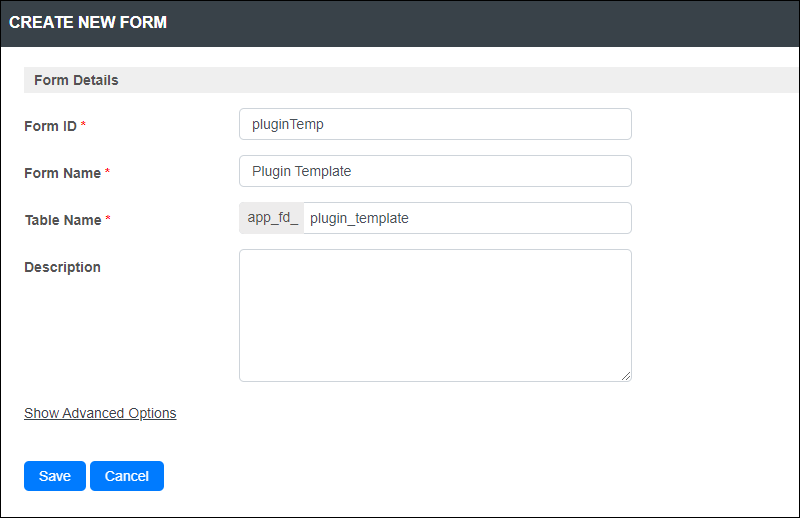Click the Table Name label
Image resolution: width=800 pixels, height=518 pixels.
[x=63, y=220]
